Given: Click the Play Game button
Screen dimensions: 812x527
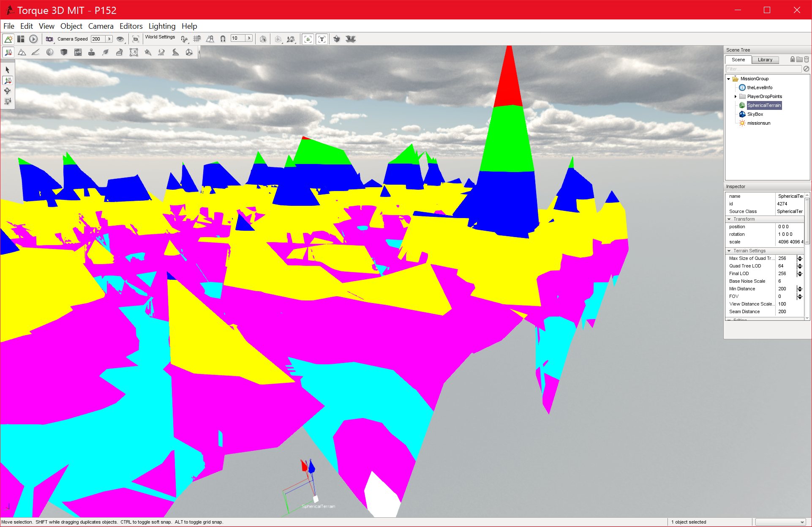Looking at the screenshot, I should click(x=33, y=39).
